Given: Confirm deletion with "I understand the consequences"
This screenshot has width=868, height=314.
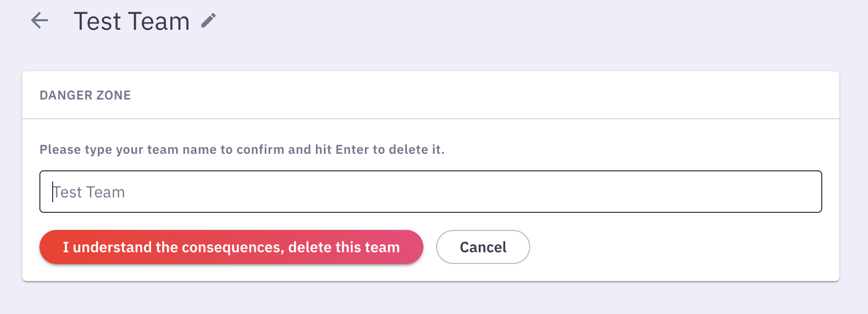Looking at the screenshot, I should point(231,247).
